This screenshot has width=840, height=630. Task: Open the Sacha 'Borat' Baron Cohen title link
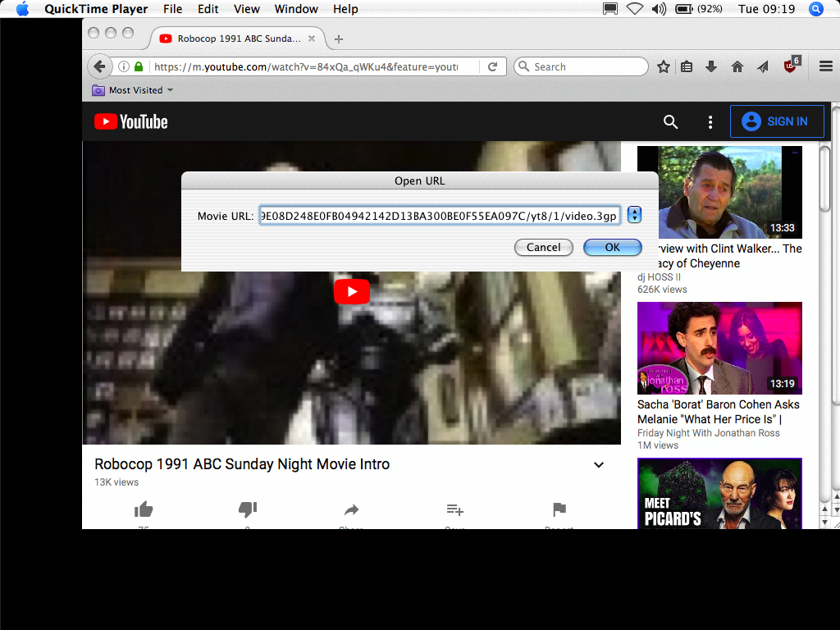pyautogui.click(x=718, y=412)
